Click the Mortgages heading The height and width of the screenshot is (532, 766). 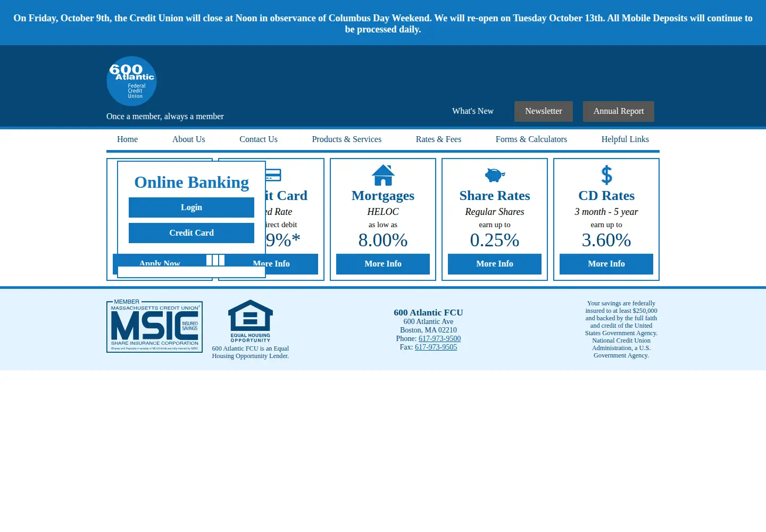click(x=383, y=196)
